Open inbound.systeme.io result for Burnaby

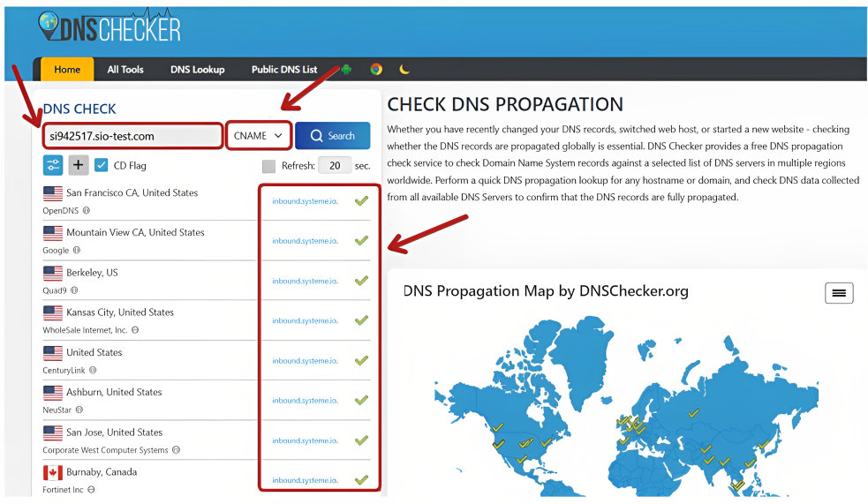[x=305, y=481]
